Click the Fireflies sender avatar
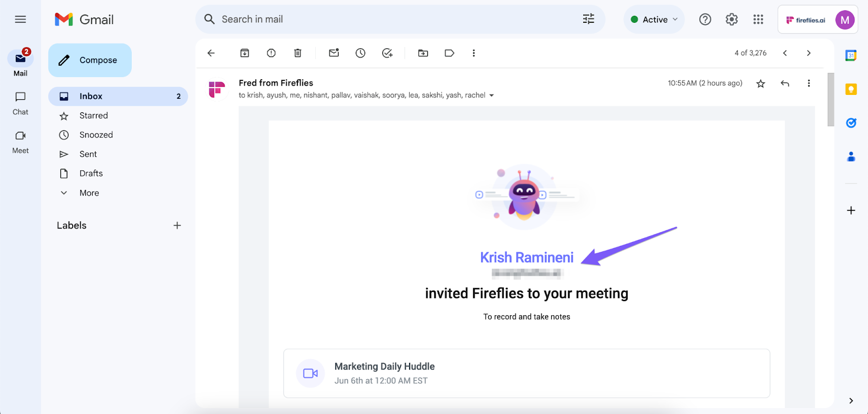The width and height of the screenshot is (868, 414). 217,89
